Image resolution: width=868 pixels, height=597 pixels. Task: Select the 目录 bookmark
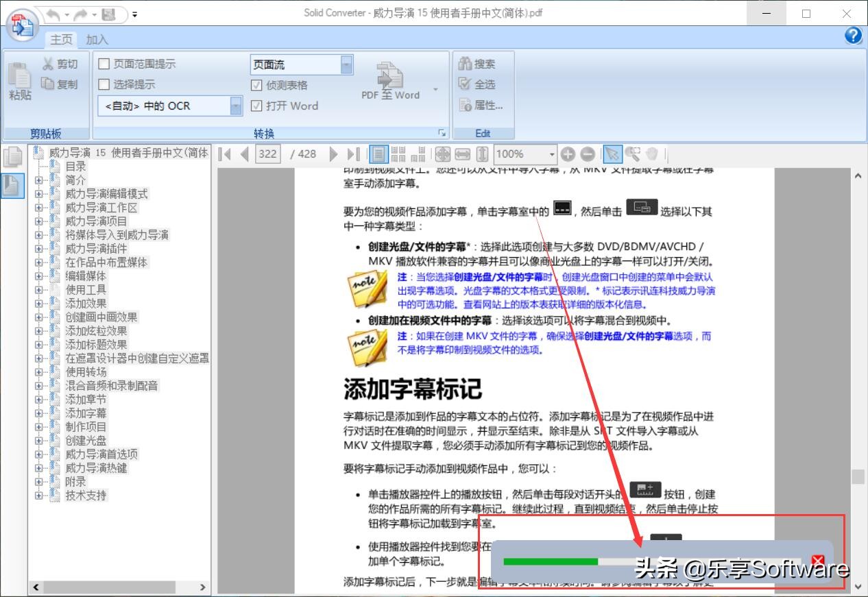point(76,167)
